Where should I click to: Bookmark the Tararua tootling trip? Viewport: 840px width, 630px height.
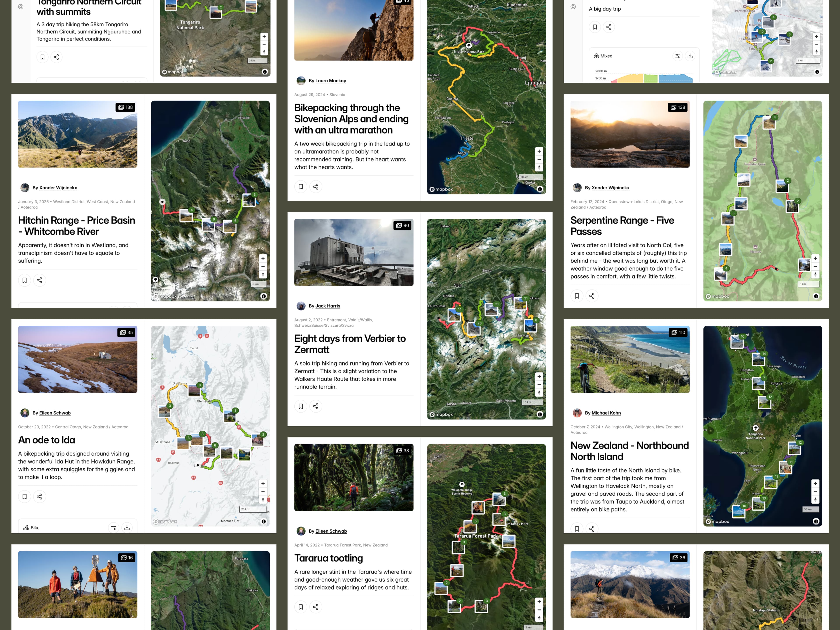pos(301,607)
